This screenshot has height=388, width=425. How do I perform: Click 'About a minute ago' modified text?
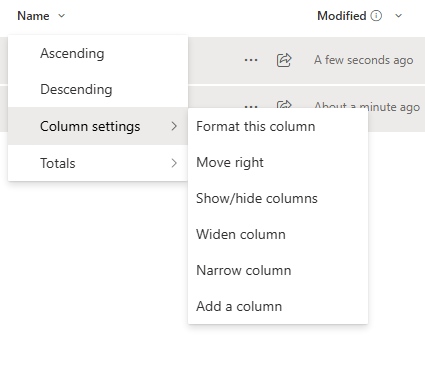coord(367,107)
